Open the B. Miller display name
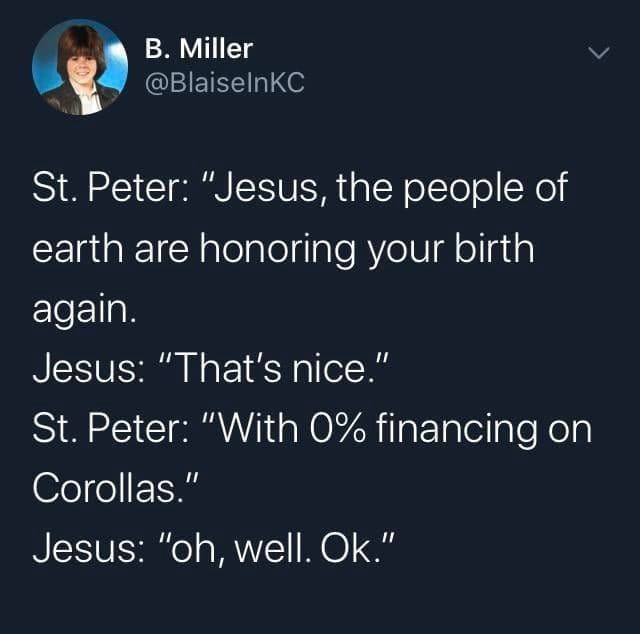The image size is (640, 634). pyautogui.click(x=199, y=47)
